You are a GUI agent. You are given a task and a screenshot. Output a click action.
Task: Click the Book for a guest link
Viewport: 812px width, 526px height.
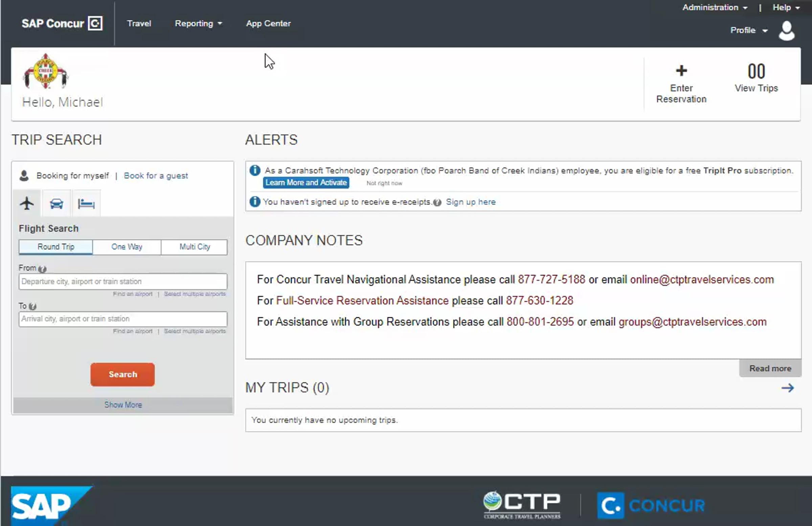156,176
